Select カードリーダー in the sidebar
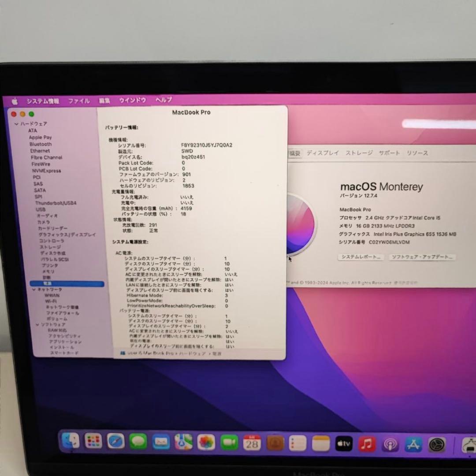Screen dimensions: 476x476 click(53, 228)
